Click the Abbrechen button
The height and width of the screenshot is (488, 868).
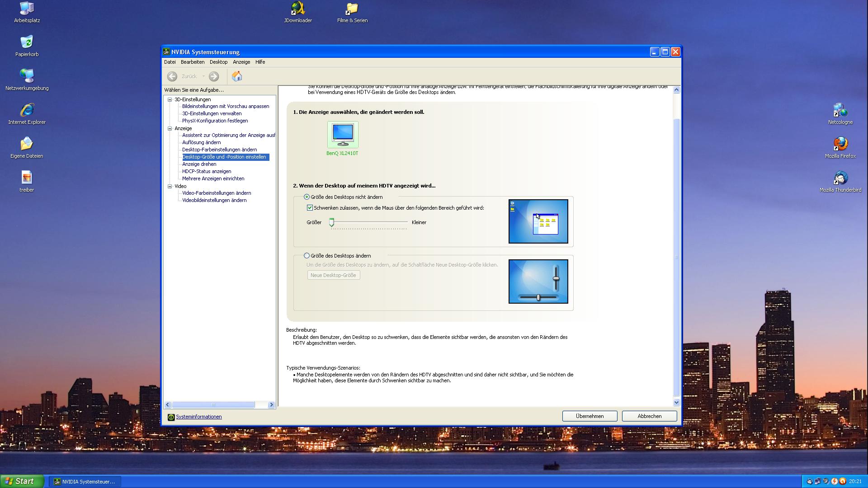[649, 416]
